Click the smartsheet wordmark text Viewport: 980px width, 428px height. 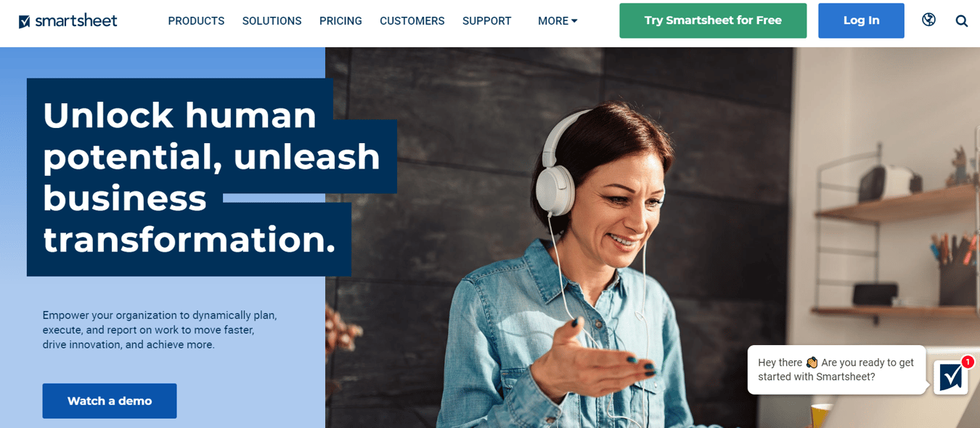76,20
